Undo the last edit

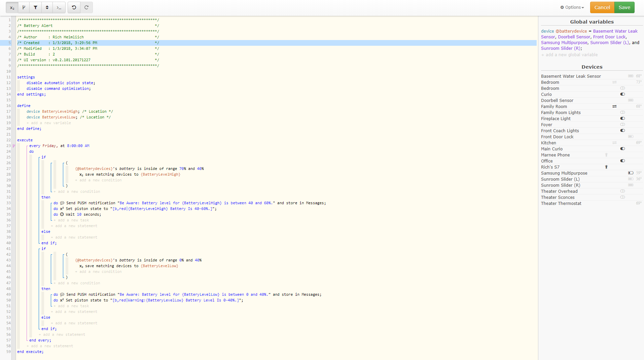point(74,7)
